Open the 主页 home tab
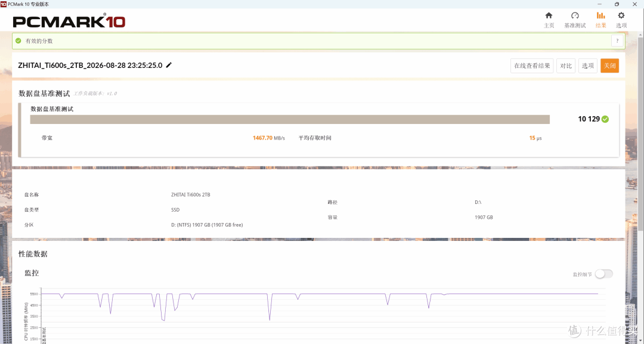Viewport: 644px width, 344px height. click(549, 20)
